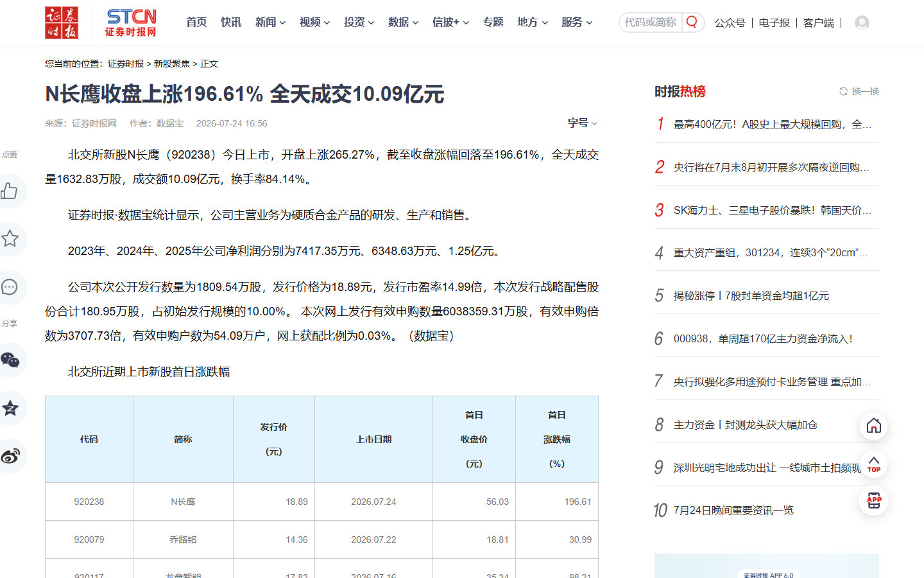
Task: Click the red search magnifier icon
Action: pos(692,22)
